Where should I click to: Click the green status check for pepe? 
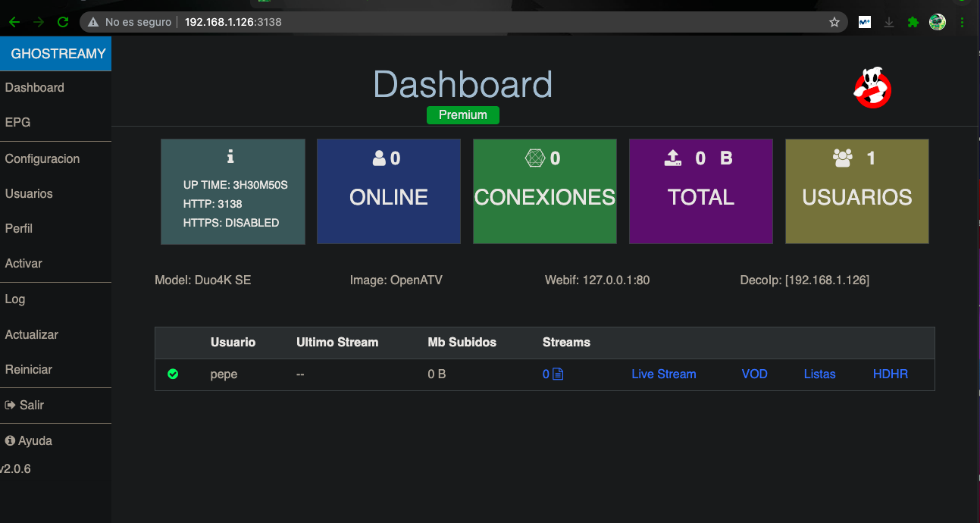point(173,374)
